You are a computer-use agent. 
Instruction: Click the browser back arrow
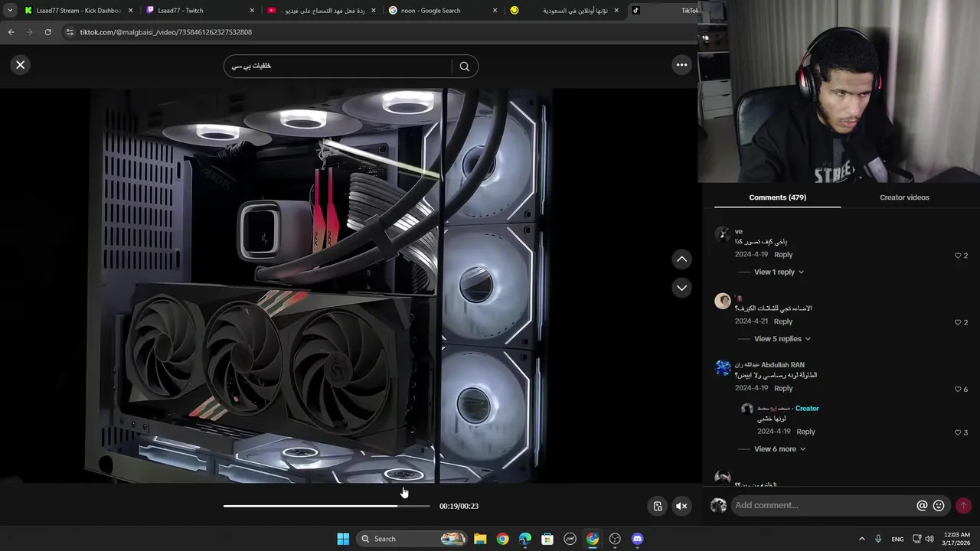click(11, 32)
